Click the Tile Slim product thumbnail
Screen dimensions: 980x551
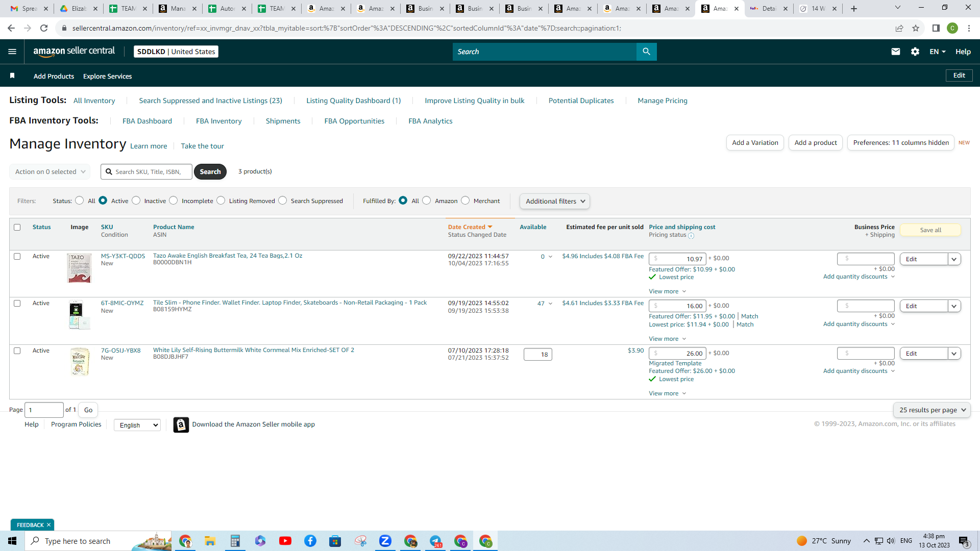tap(79, 315)
